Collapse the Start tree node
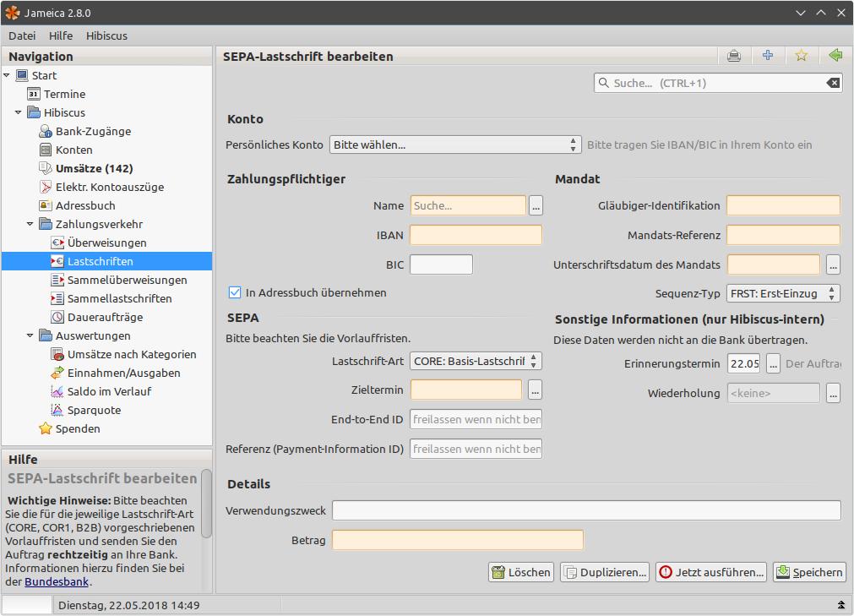 tap(7, 75)
